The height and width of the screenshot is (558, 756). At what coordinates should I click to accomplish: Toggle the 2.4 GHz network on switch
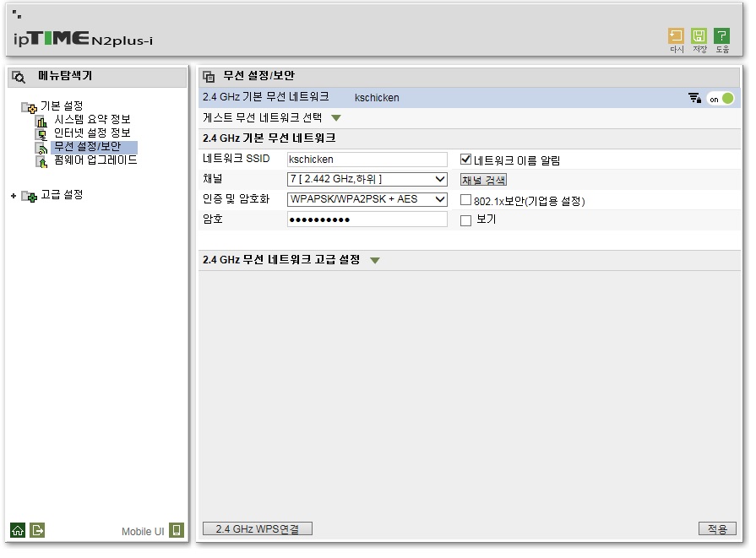pyautogui.click(x=721, y=99)
